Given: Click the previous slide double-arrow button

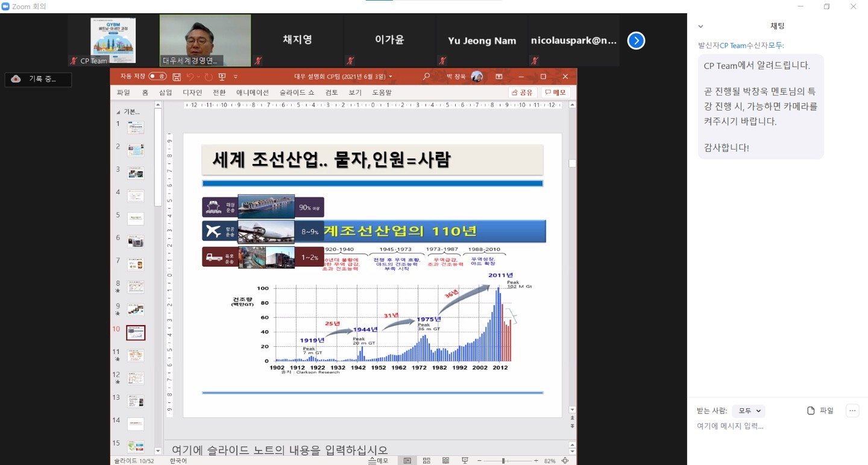Looking at the screenshot, I should coord(572,418).
